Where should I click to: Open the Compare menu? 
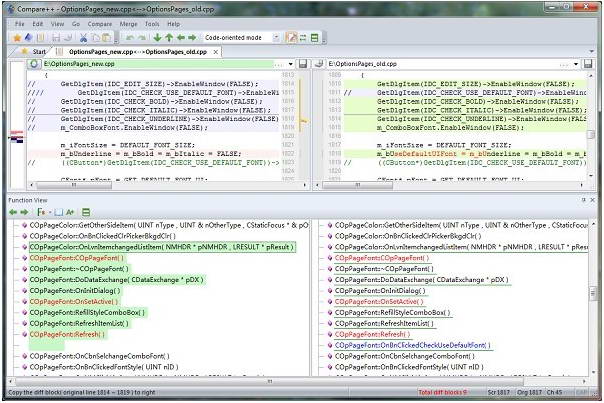tap(99, 23)
